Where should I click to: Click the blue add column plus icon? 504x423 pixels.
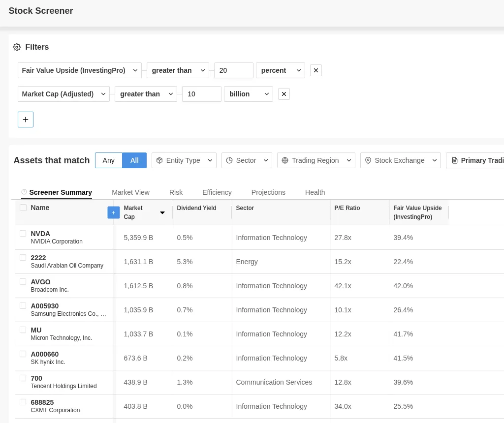click(114, 212)
